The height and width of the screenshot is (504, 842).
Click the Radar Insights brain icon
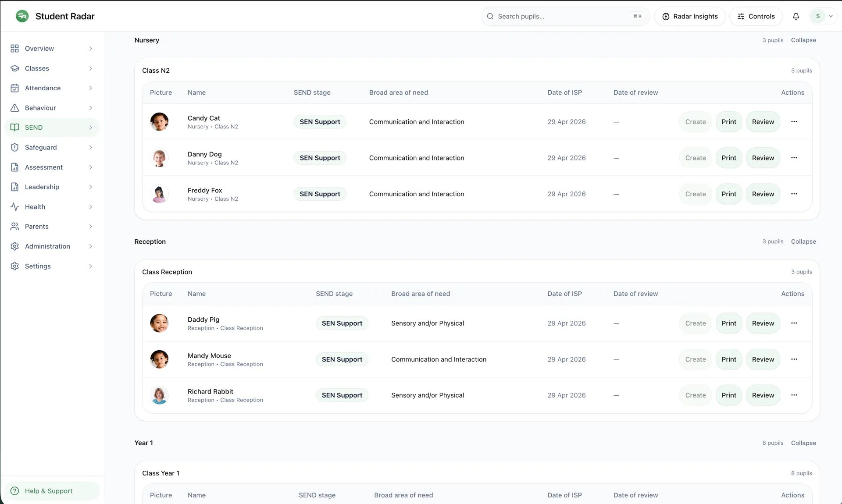tap(666, 16)
